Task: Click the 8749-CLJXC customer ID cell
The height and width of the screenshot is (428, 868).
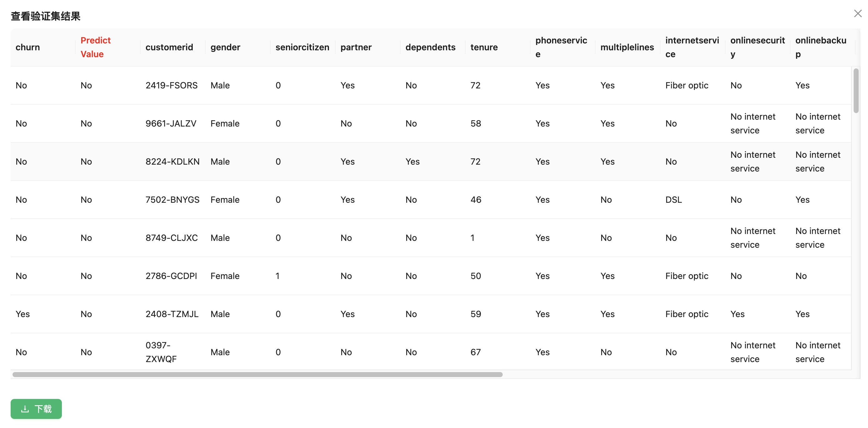Action: pyautogui.click(x=172, y=238)
